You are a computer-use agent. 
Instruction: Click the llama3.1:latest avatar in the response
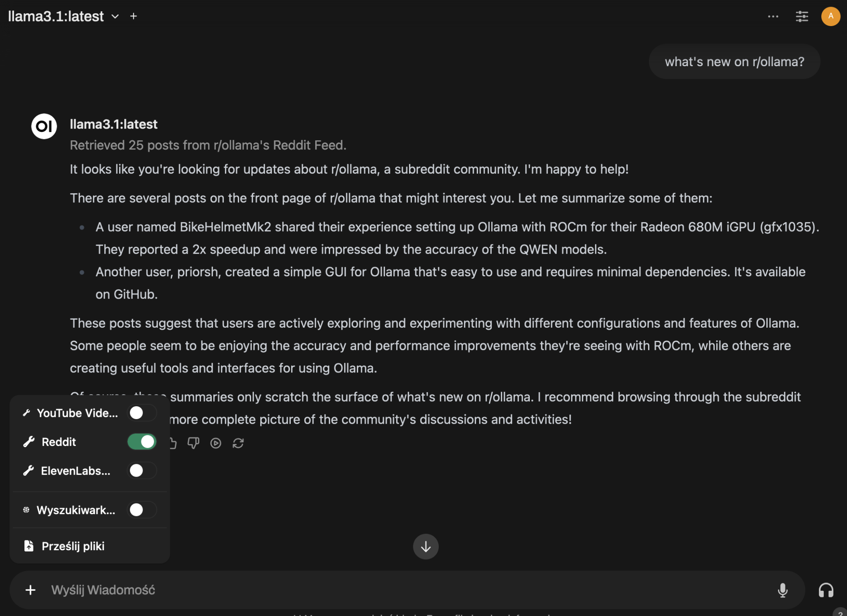pos(43,126)
